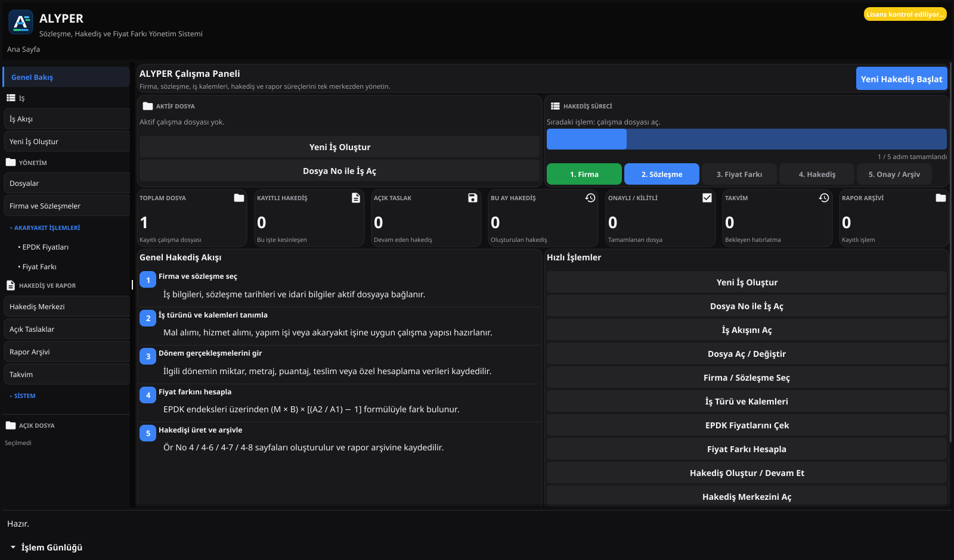Click the step 3 badge for Dönem gerçekleşmelerini gir
This screenshot has width=954, height=560.
click(148, 356)
